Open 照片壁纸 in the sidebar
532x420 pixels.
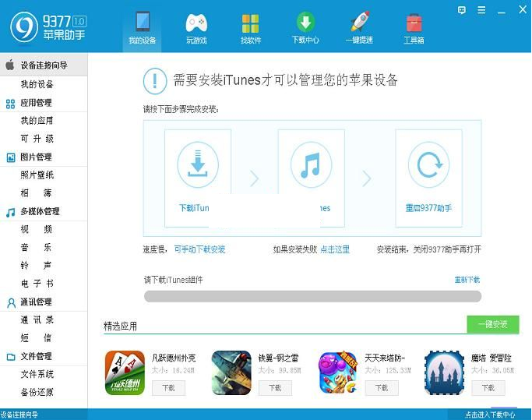tap(37, 175)
